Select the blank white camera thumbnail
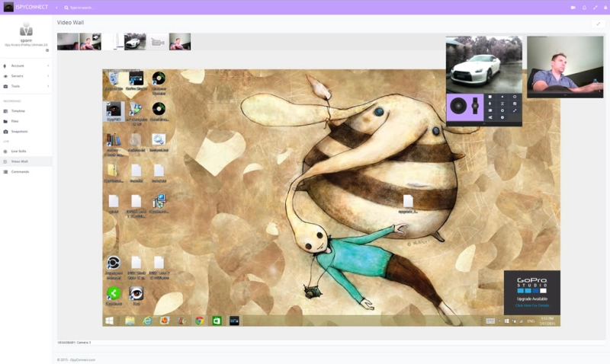 113,42
